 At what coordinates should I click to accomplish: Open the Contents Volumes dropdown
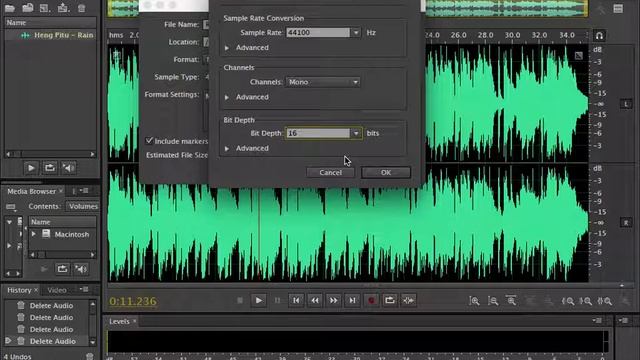point(83,206)
